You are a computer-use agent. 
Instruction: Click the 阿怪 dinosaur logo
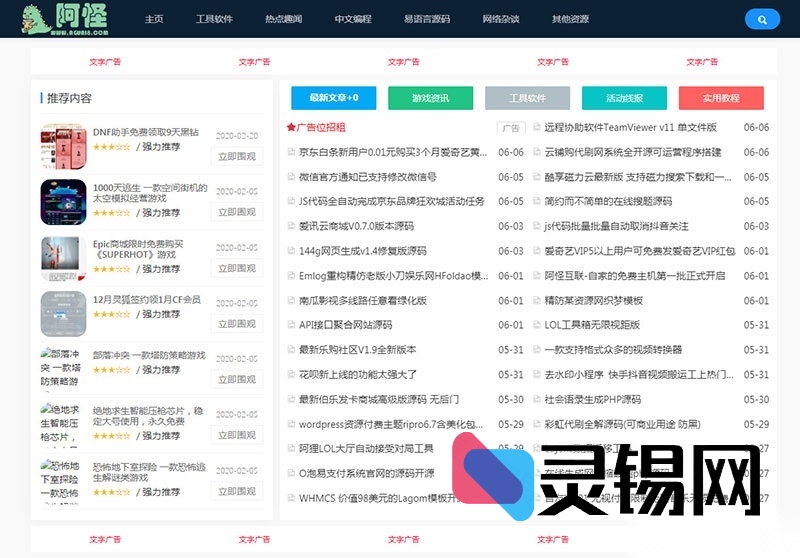[x=64, y=19]
